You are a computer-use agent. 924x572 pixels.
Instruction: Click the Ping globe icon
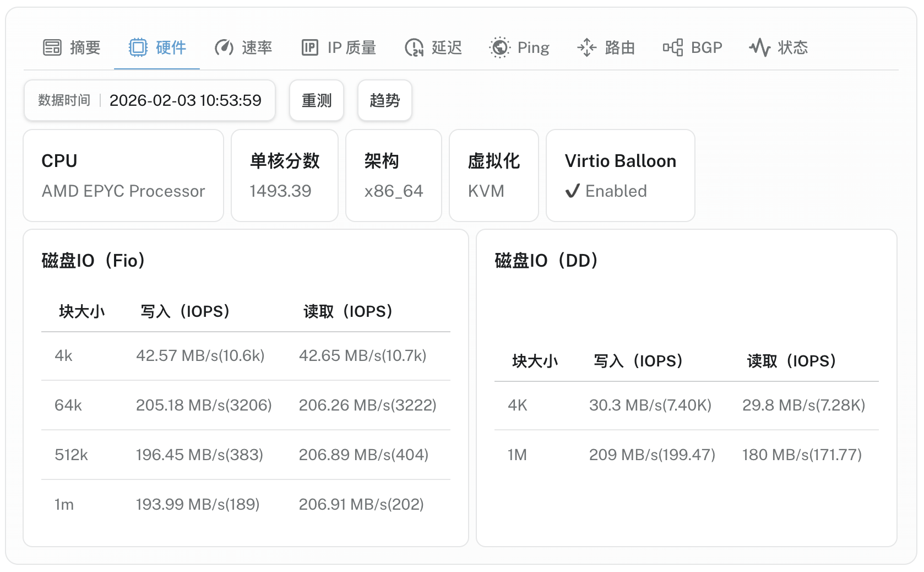coord(500,47)
